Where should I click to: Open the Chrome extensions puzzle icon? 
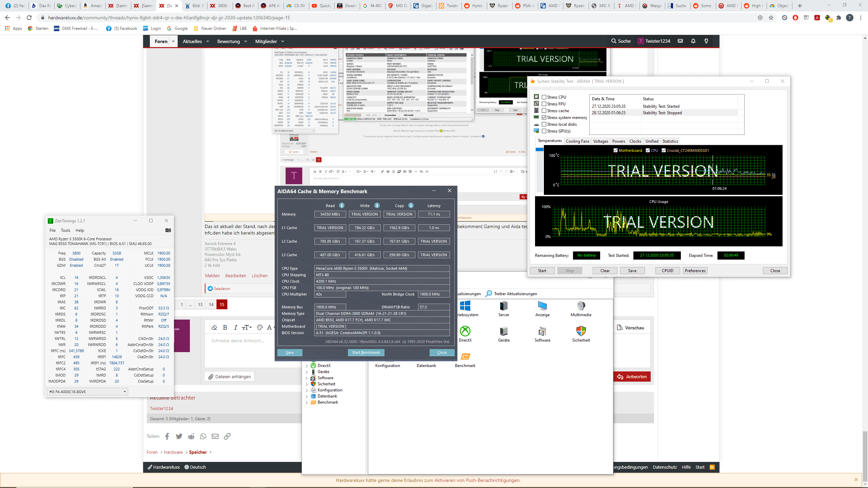[x=839, y=18]
